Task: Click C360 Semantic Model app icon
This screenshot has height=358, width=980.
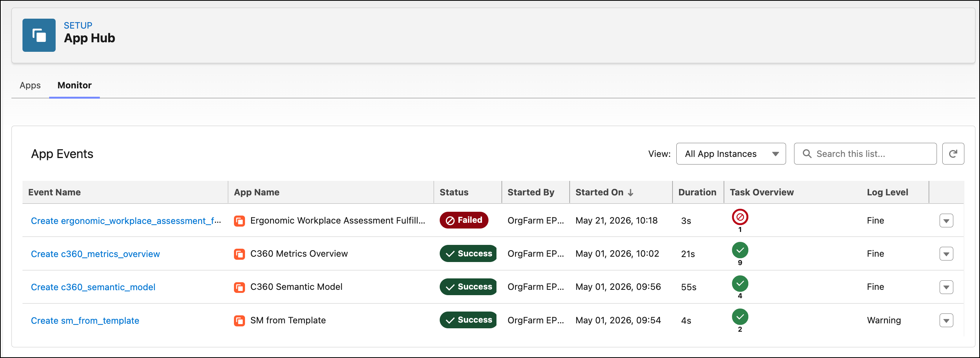Action: click(x=239, y=287)
